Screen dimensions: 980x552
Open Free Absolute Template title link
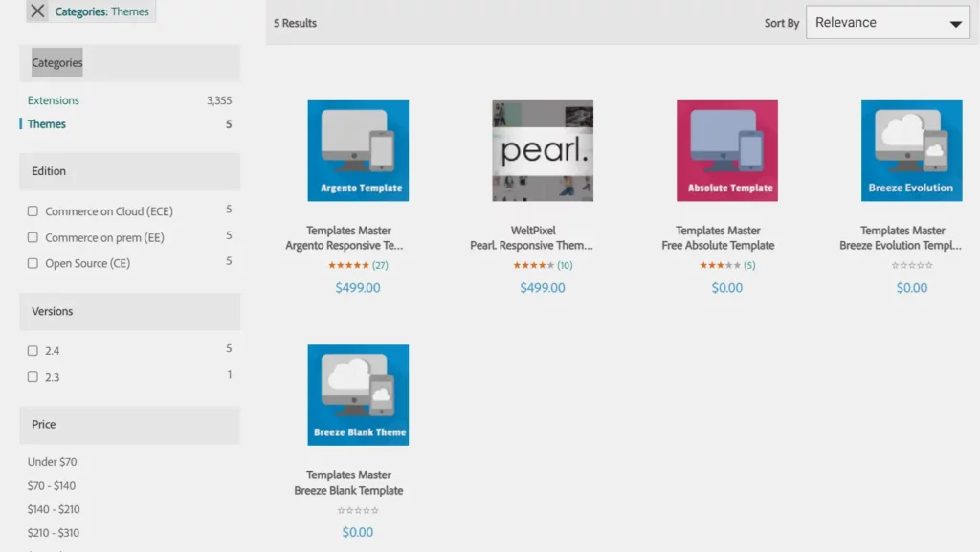pos(718,246)
